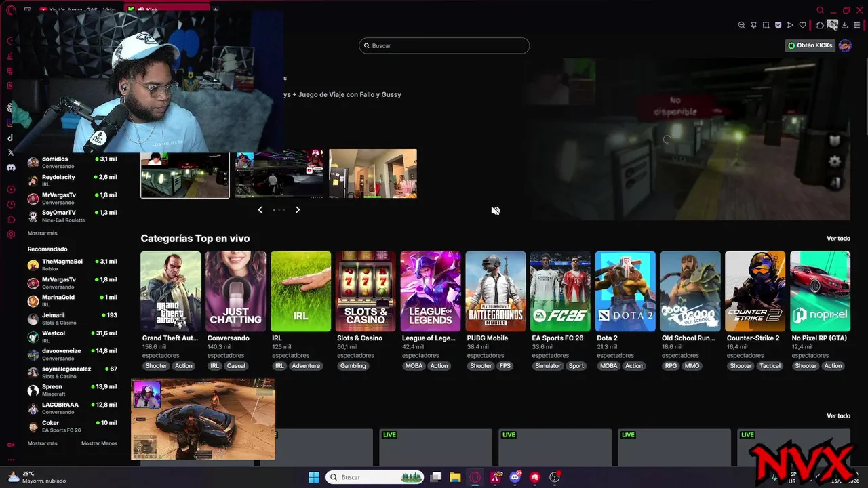The height and width of the screenshot is (488, 868).
Task: Open domidios channel in sidebar
Action: 72,162
